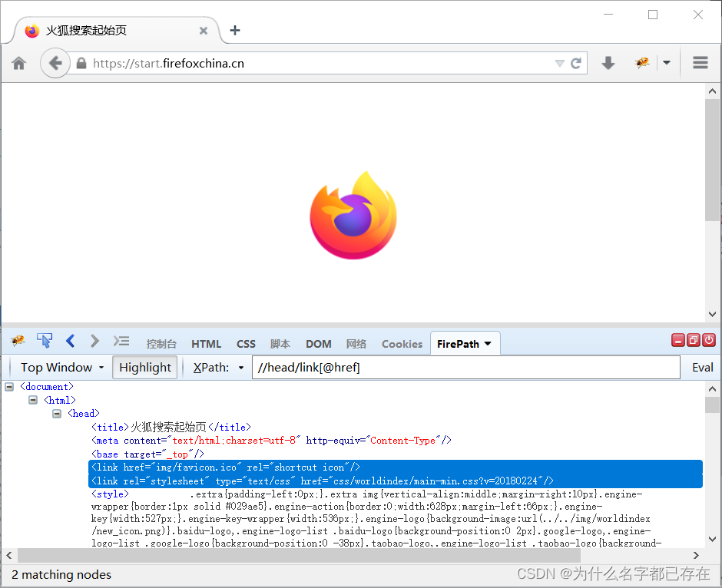The height and width of the screenshot is (588, 722).
Task: Switch to the 脚本 tab
Action: coord(280,344)
